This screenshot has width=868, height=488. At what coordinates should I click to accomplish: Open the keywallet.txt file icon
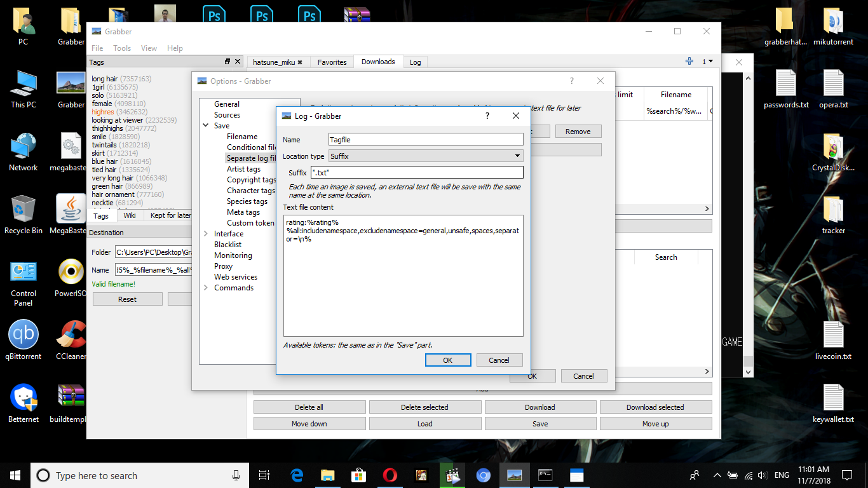click(833, 404)
